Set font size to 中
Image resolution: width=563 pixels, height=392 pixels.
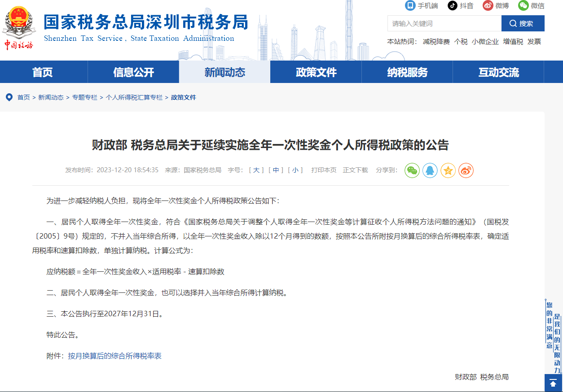coord(276,170)
